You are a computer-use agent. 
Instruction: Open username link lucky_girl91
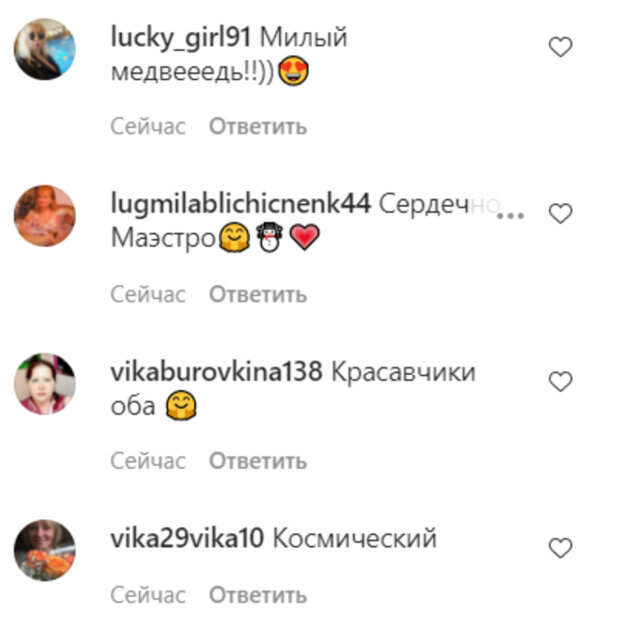pyautogui.click(x=181, y=38)
